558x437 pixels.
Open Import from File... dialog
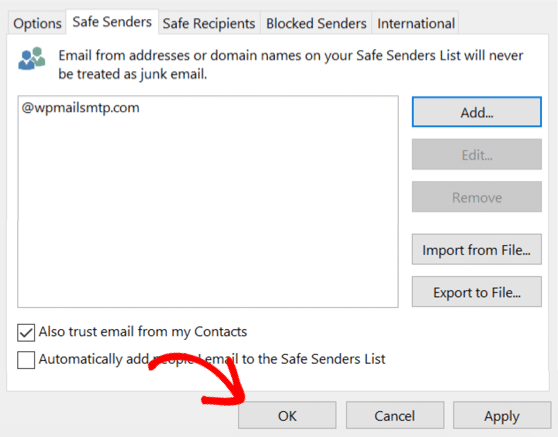pos(477,249)
